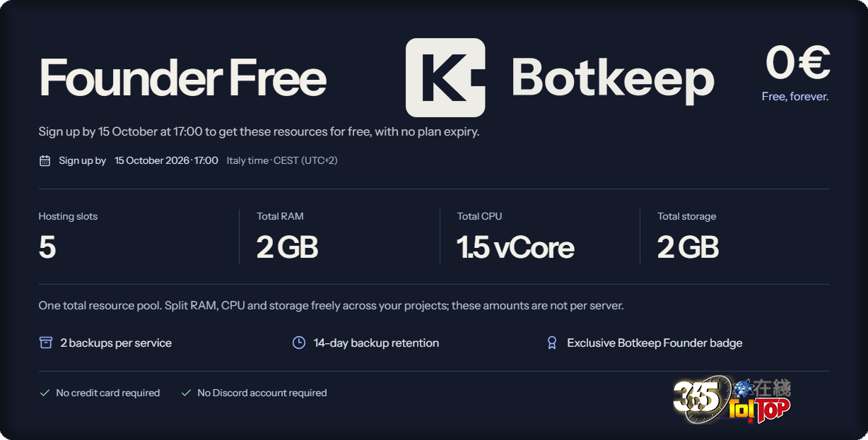
Task: Select the Total RAM 2 GB stat
Action: click(287, 237)
